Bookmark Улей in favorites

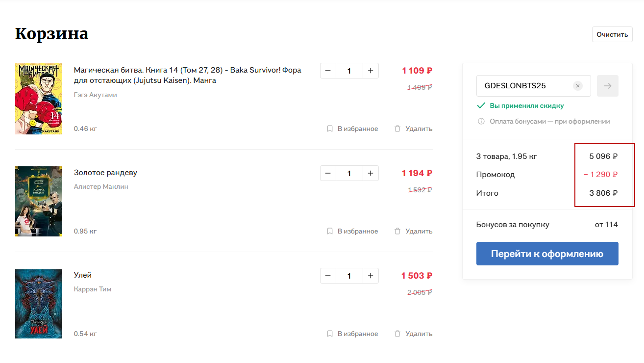(x=352, y=334)
